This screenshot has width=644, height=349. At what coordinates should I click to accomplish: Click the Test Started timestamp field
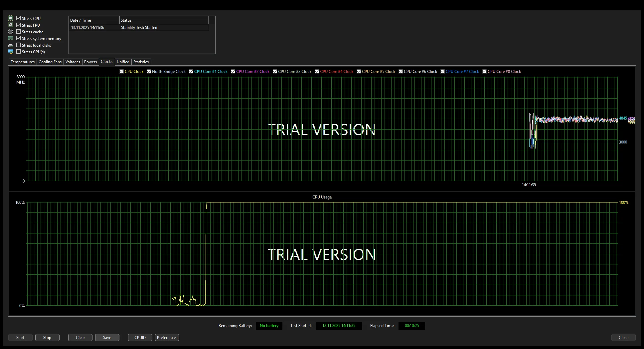(339, 326)
